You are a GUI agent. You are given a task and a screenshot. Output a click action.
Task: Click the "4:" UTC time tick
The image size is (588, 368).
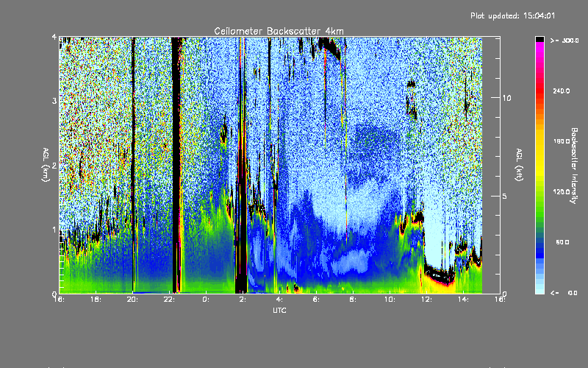[x=279, y=300]
